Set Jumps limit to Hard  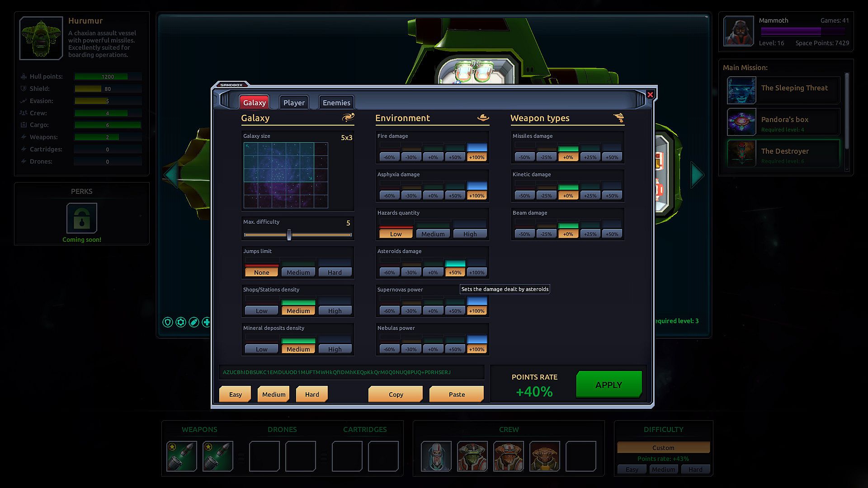[335, 272]
